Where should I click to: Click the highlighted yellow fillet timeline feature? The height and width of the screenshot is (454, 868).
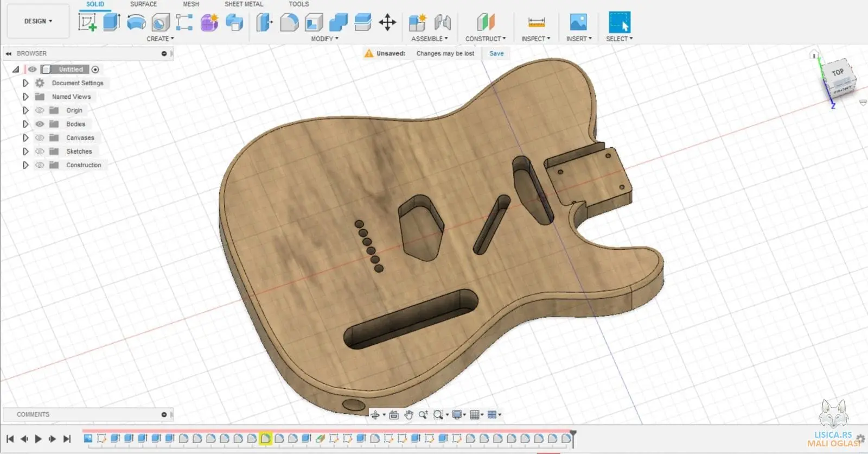[x=265, y=438]
